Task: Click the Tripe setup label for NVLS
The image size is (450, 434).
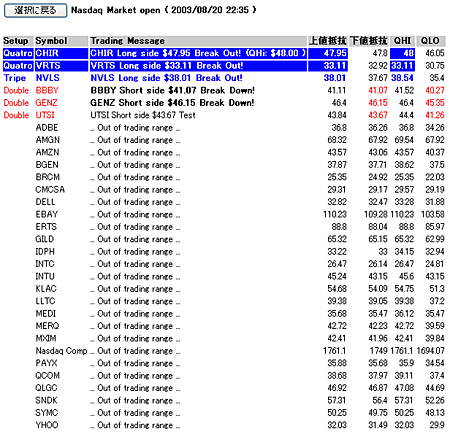Action: point(15,78)
